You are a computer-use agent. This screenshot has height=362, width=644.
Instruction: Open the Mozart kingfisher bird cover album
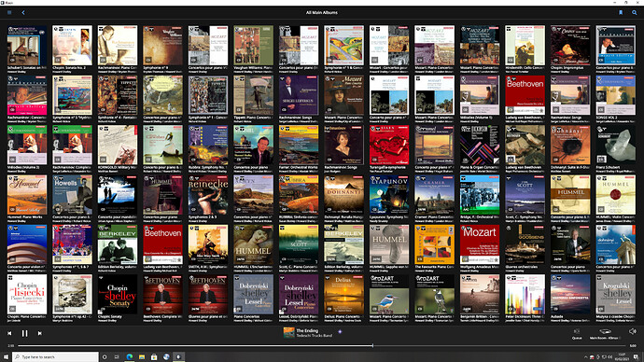pyautogui.click(x=389, y=295)
